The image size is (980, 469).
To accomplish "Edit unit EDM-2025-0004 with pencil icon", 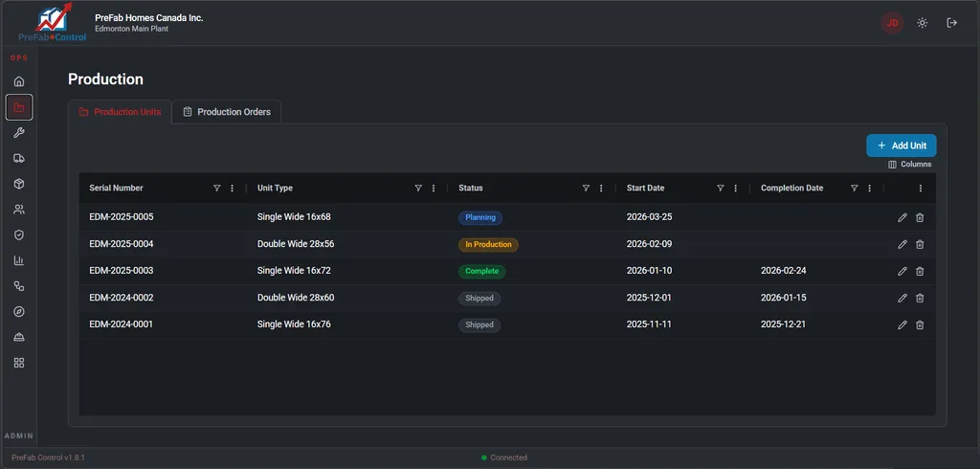I will 902,244.
